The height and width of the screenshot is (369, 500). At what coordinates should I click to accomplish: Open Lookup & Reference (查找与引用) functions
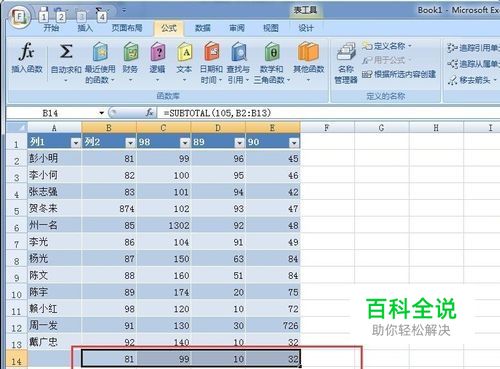(x=238, y=62)
